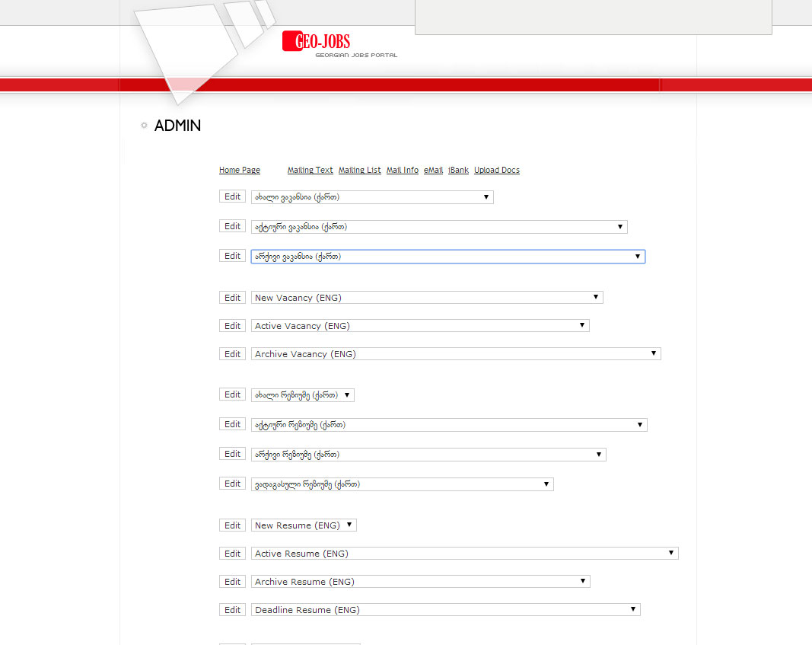Open the Mail Info link
Viewport: 812px width, 645px height.
402,171
